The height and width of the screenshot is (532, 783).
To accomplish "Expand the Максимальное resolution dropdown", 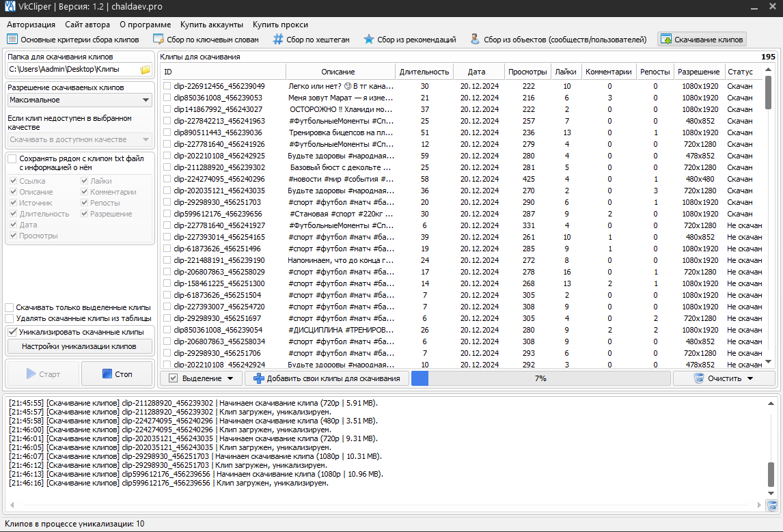I will [x=80, y=100].
